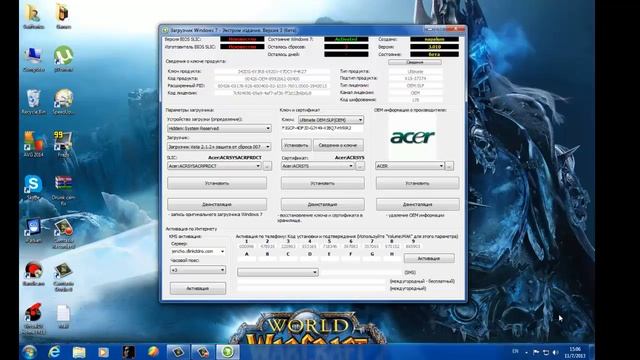The image size is (640, 360).
Task: Open the Action Center flag tray icon
Action: [x=536, y=352]
